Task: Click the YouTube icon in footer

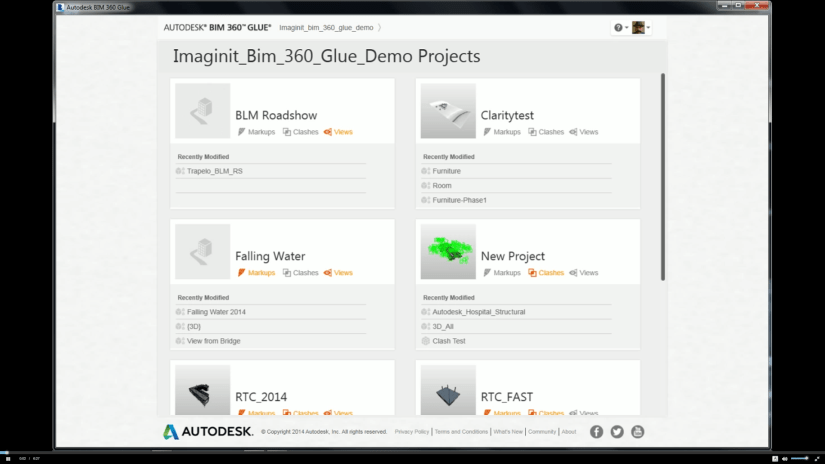Action: [x=638, y=432]
